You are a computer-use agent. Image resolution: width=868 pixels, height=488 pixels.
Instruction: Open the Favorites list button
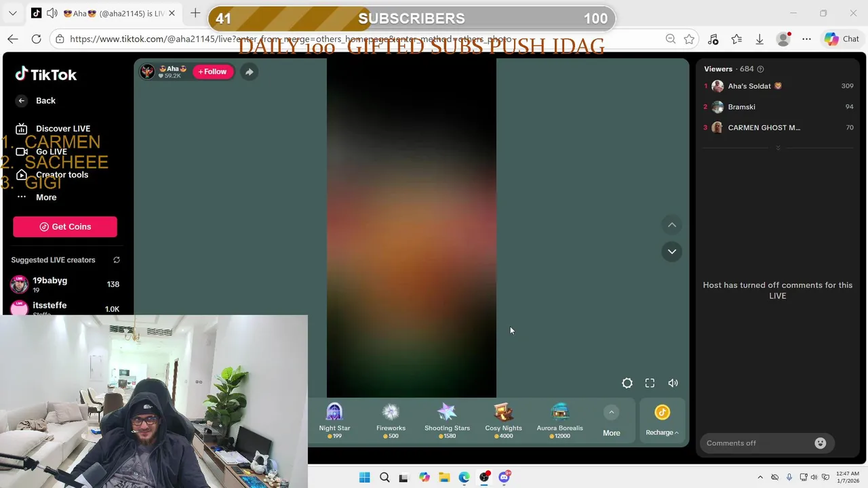[x=736, y=39]
